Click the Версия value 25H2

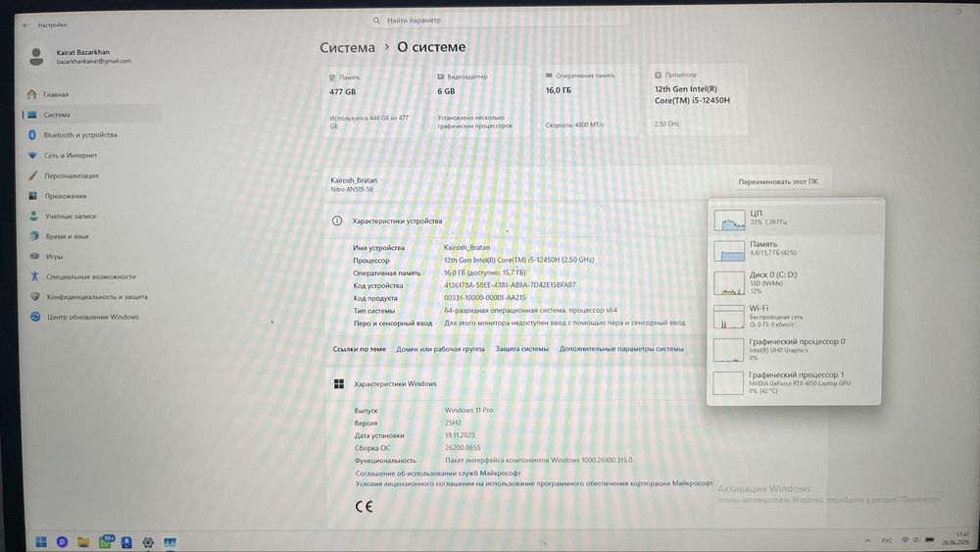pos(453,423)
